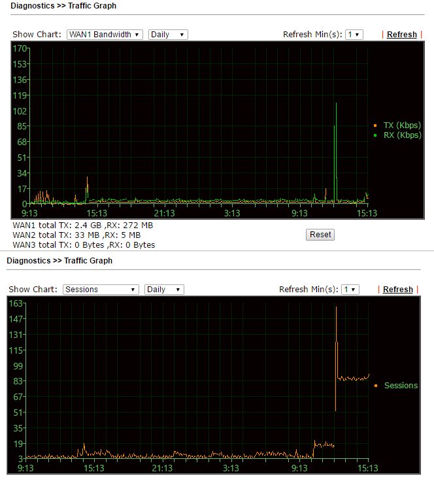Click the second 'Diagnostics >> Traffic Graph' heading above the Sessions chart
Image resolution: width=434 pixels, height=504 pixels.
[x=59, y=261]
